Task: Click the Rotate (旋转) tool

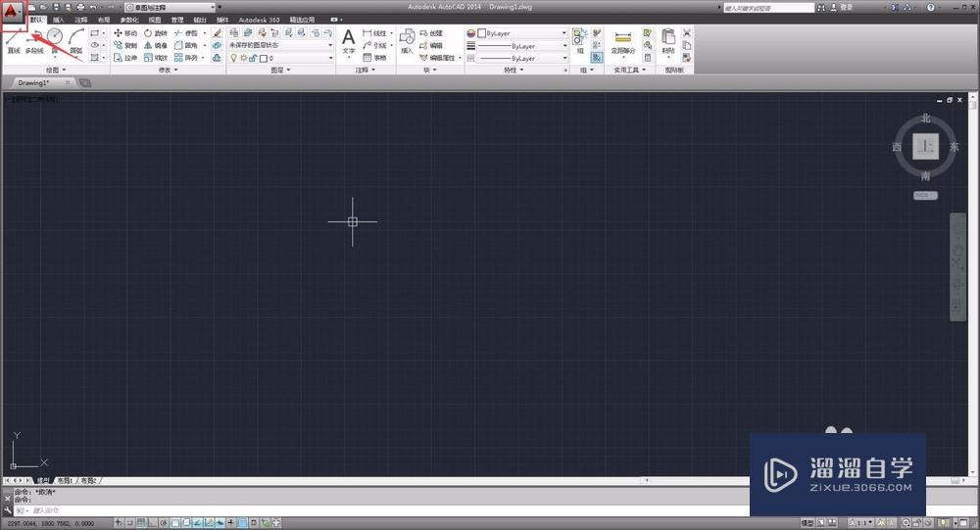Action: pos(156,33)
